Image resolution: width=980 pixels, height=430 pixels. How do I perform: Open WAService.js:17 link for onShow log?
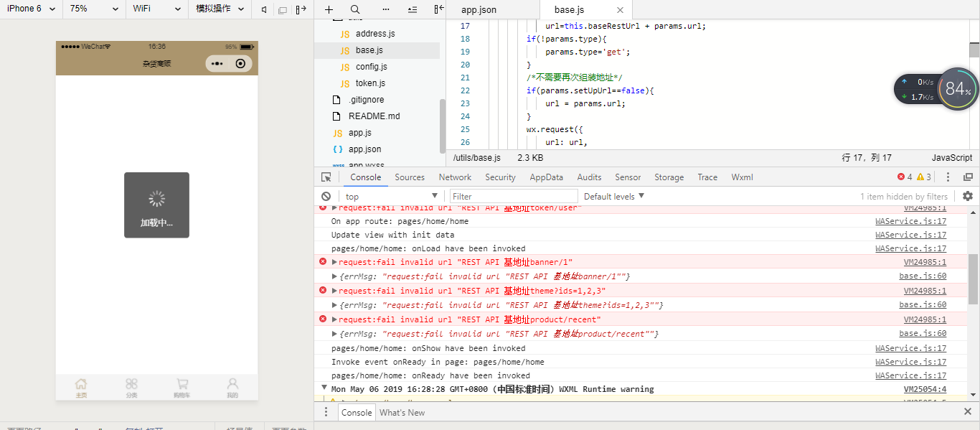(x=910, y=348)
